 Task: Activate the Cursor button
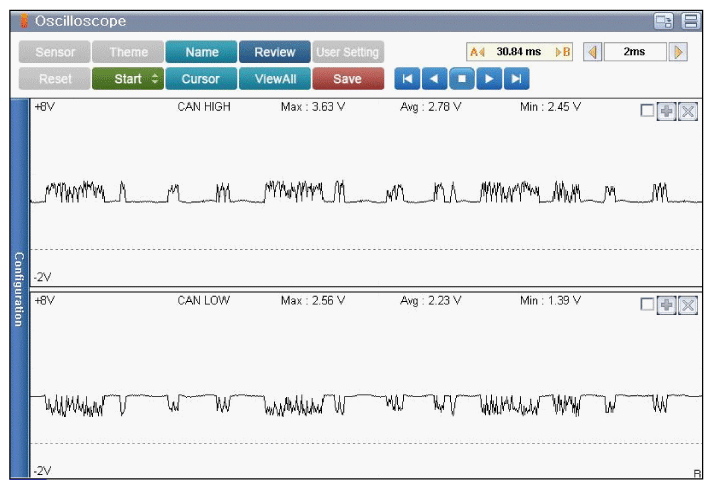pyautogui.click(x=201, y=79)
